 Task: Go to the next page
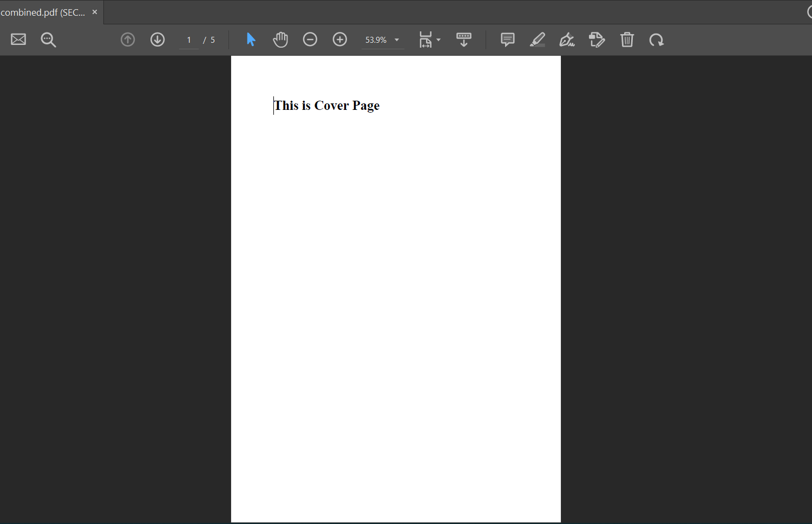point(158,40)
